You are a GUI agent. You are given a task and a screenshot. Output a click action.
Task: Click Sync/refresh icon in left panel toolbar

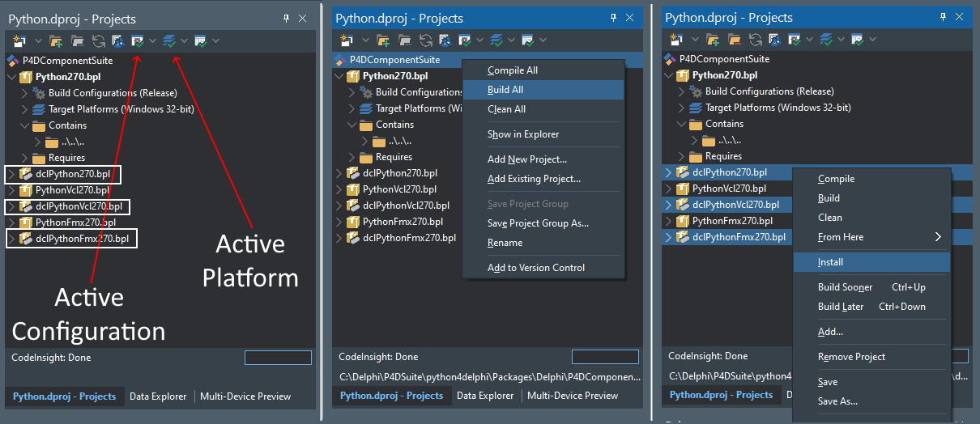(98, 40)
